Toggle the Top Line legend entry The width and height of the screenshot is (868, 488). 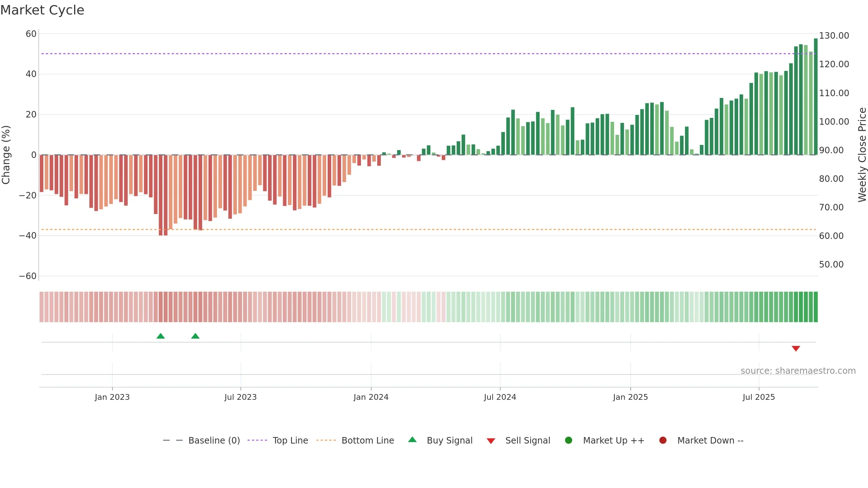click(x=278, y=440)
